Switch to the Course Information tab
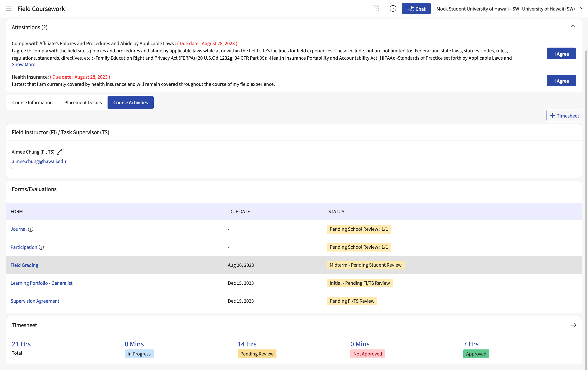Image resolution: width=588 pixels, height=370 pixels. (x=32, y=102)
